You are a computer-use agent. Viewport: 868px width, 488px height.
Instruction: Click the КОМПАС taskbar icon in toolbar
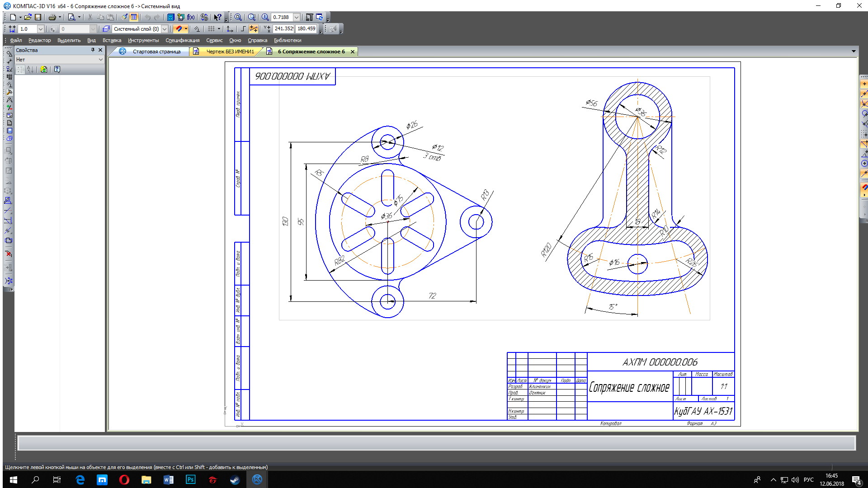[x=257, y=479]
